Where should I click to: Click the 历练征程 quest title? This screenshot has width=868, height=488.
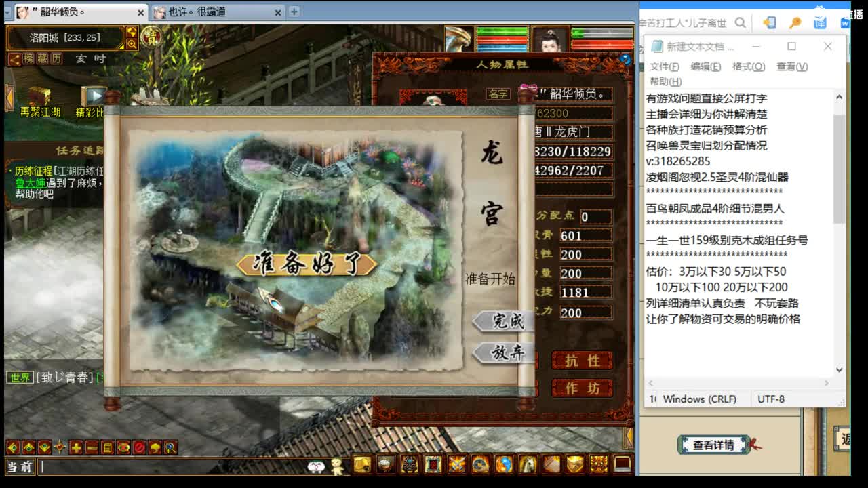(33, 171)
